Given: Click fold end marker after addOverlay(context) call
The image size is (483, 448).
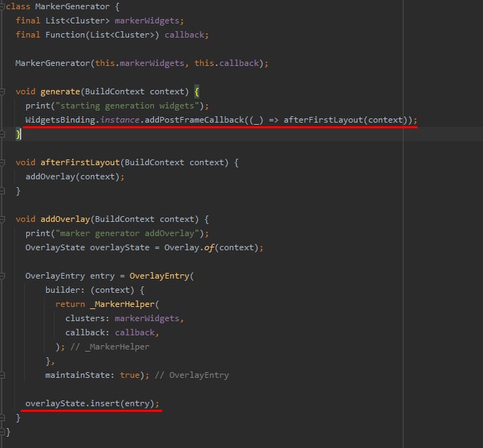Looking at the screenshot, I should click(2, 191).
